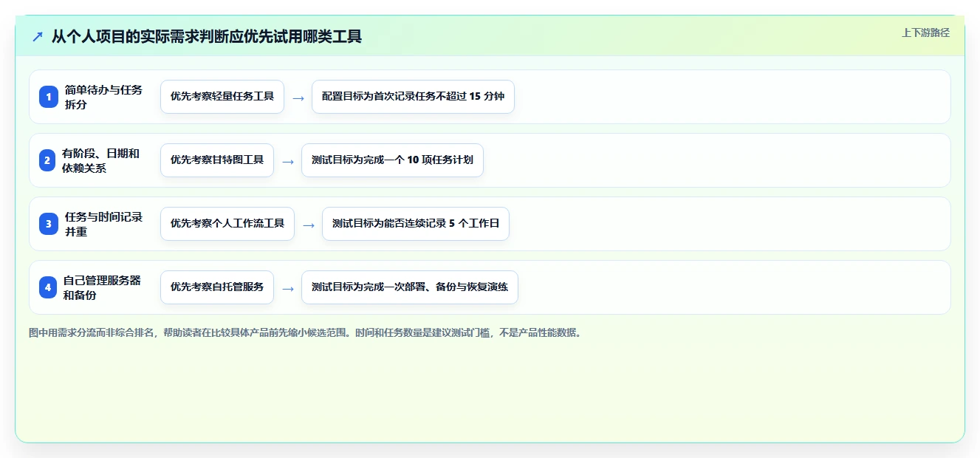Click the 优先考察甘特图工具 box
980x458 pixels.
(x=217, y=160)
